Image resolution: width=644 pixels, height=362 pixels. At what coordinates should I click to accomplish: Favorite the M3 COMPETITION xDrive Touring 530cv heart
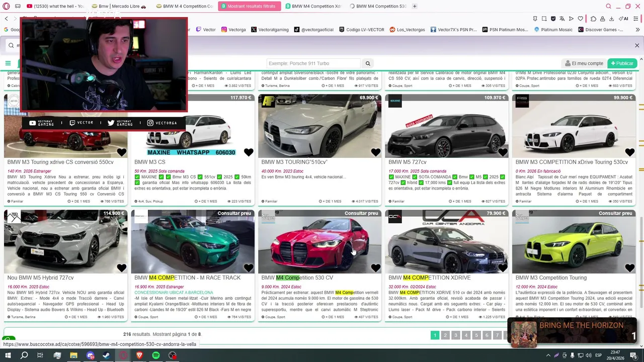click(x=629, y=152)
